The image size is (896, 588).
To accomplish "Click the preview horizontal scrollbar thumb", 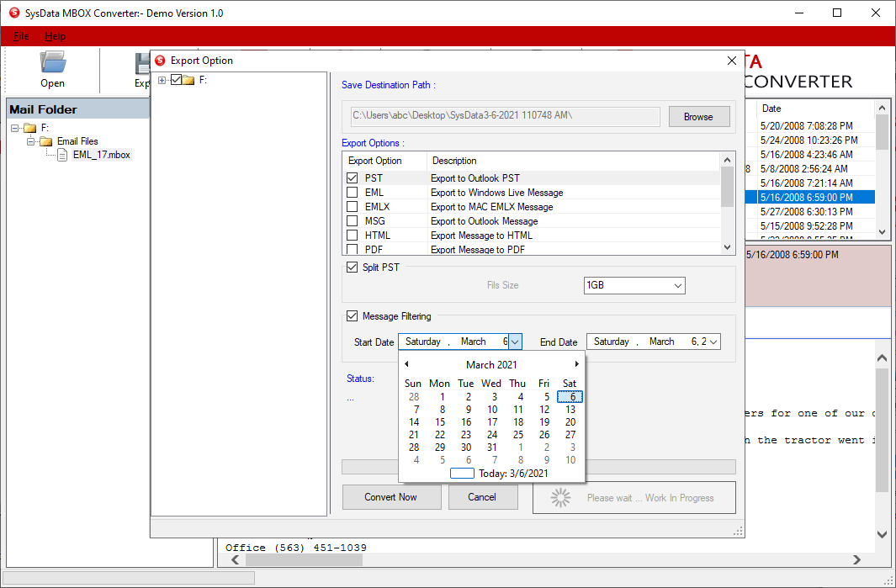I will pyautogui.click(x=304, y=560).
